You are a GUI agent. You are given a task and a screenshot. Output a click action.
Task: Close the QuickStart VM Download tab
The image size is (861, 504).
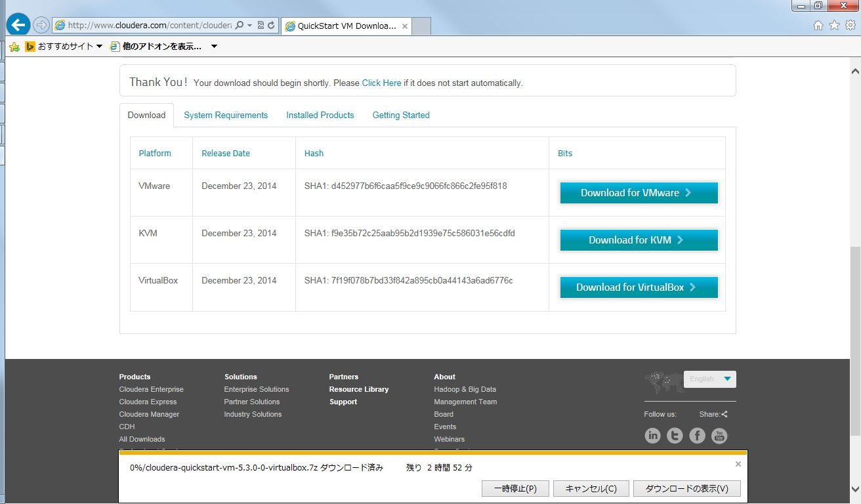pos(405,26)
